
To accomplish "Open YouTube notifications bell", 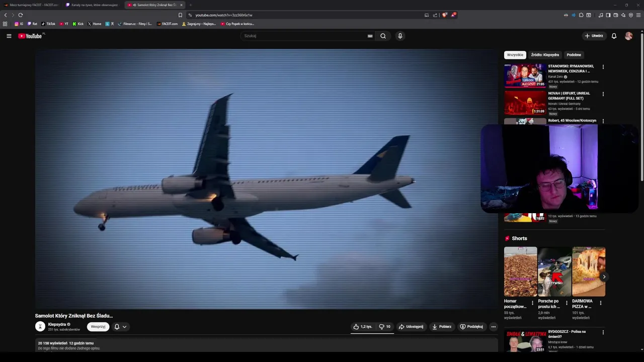I will (x=614, y=36).
